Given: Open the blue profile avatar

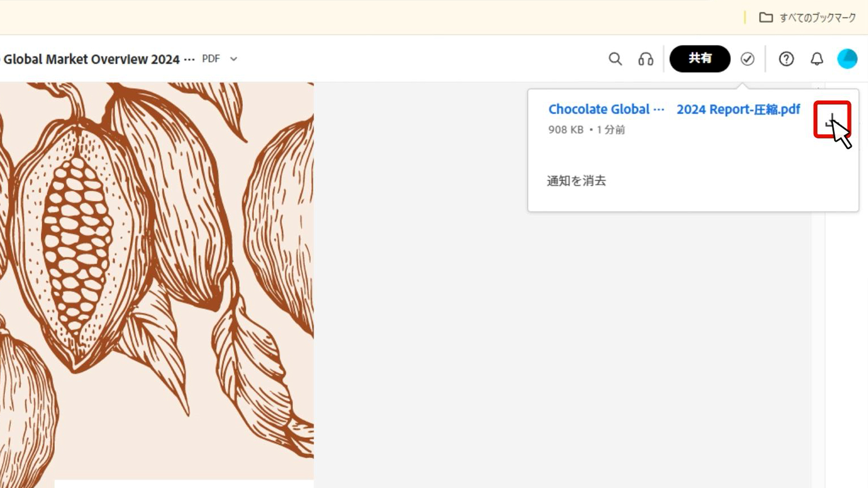Looking at the screenshot, I should click(x=847, y=59).
